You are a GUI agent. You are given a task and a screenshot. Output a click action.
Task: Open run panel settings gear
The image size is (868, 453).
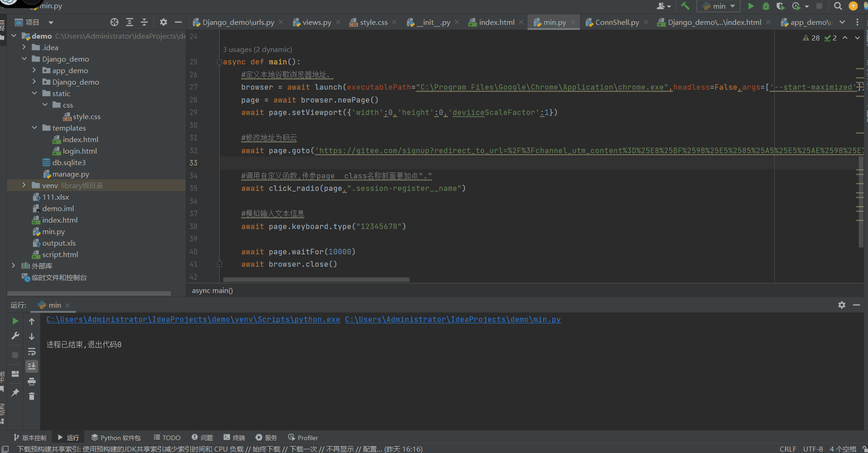tap(842, 305)
